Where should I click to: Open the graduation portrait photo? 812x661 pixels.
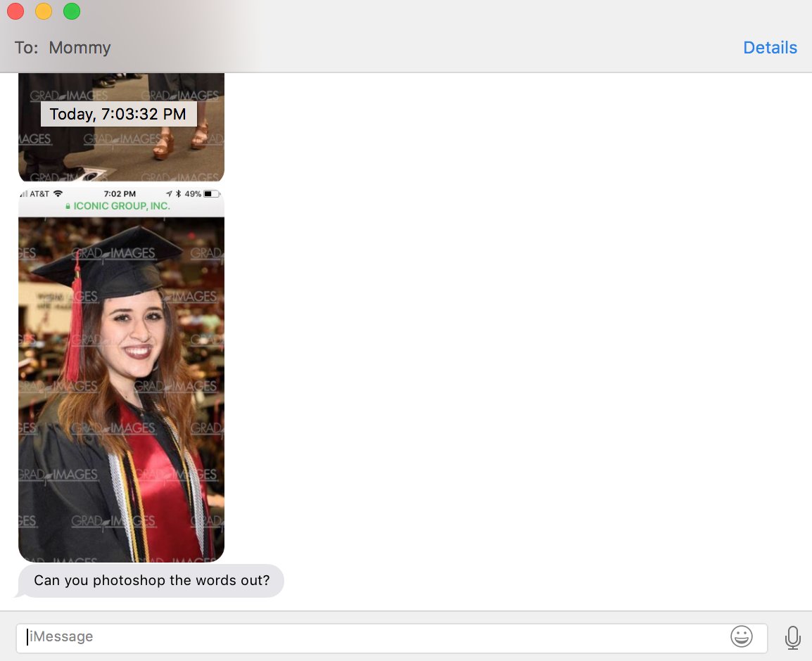pos(121,376)
